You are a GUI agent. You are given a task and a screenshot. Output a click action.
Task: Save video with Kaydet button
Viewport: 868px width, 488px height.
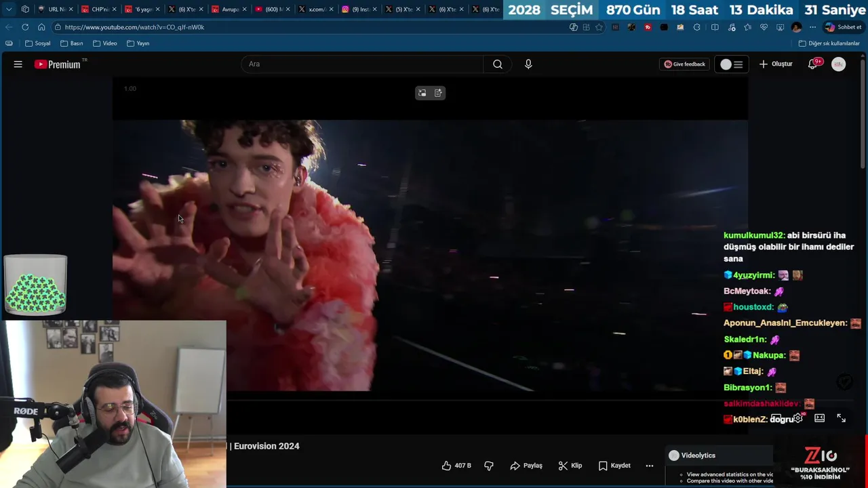click(614, 466)
